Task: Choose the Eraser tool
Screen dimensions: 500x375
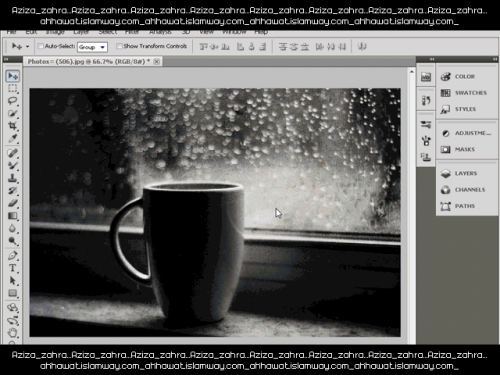Action: [x=13, y=203]
